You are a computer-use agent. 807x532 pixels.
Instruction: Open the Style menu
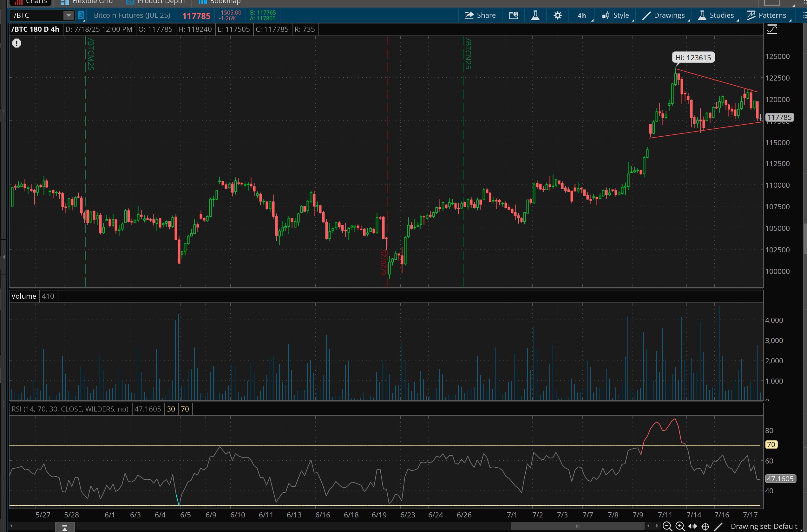click(x=616, y=15)
